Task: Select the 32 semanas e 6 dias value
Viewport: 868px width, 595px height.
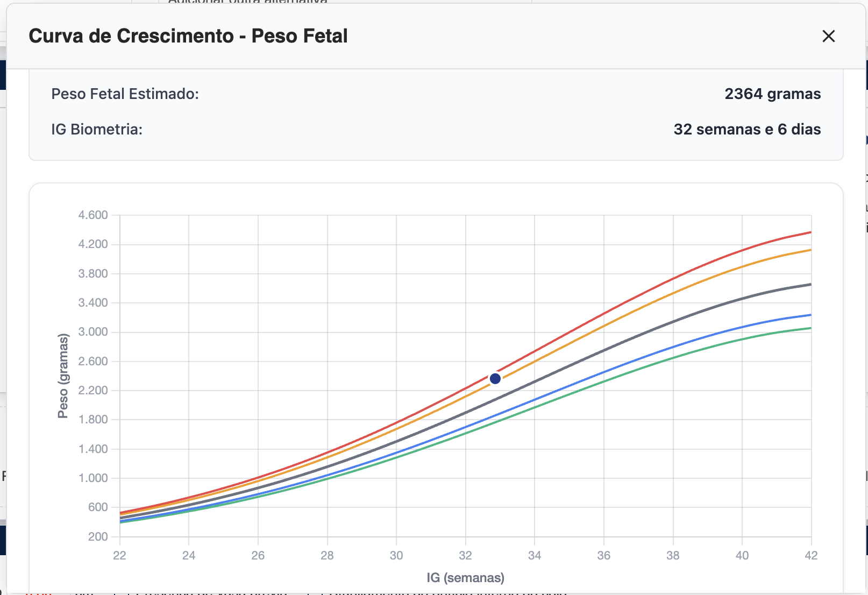Action: (x=747, y=130)
